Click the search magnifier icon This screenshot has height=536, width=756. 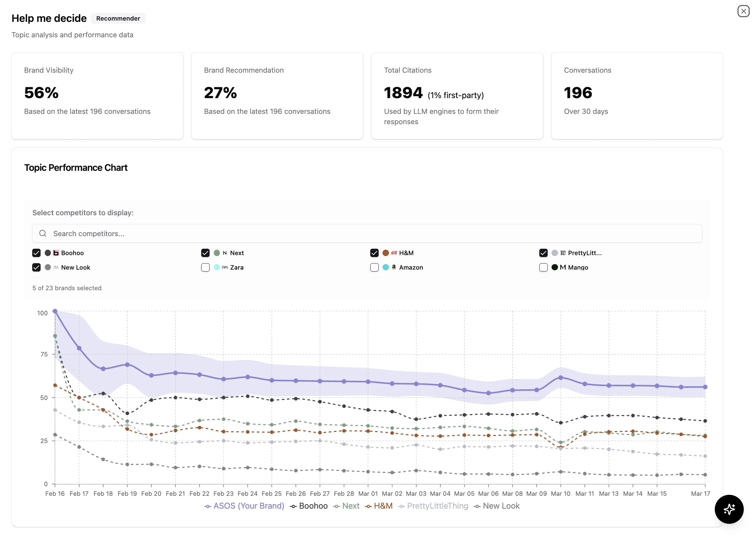coord(43,233)
